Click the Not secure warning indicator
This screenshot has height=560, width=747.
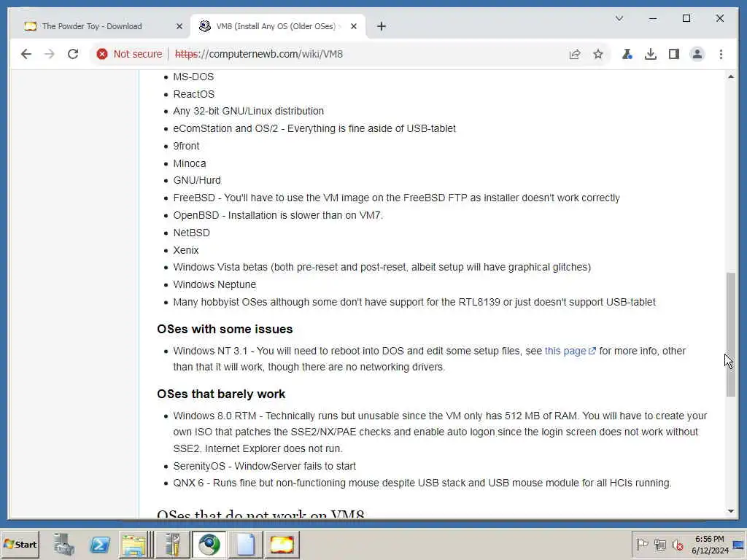(129, 54)
